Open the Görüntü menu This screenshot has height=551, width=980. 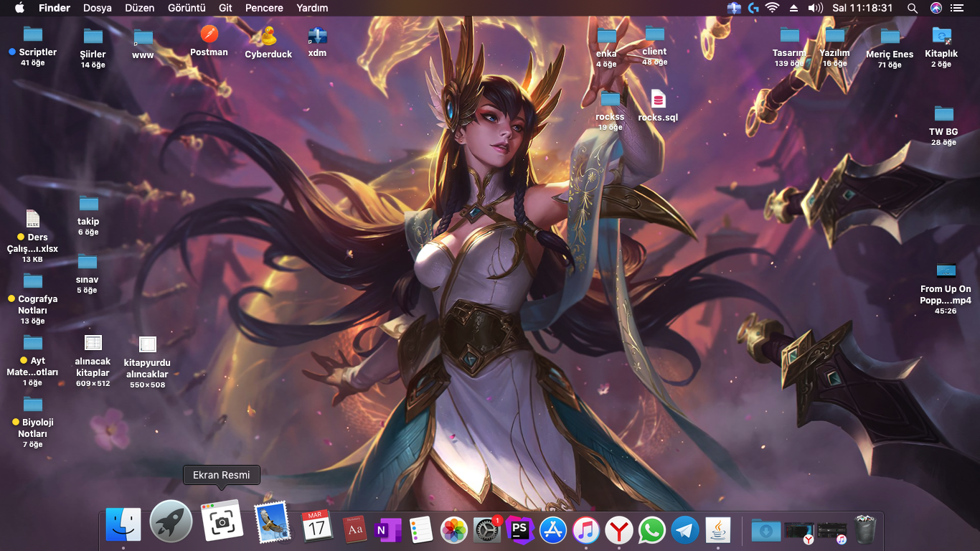point(187,8)
